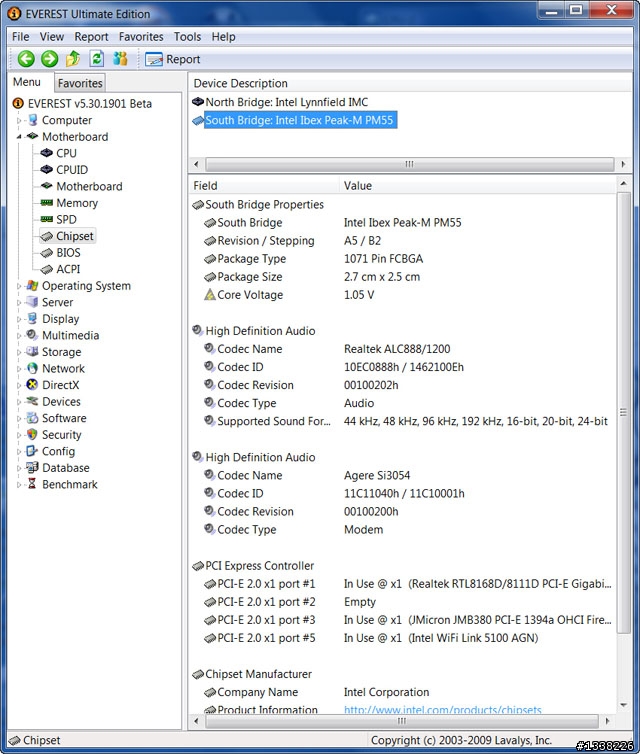The height and width of the screenshot is (754, 640).
Task: Click the Server icon in tree
Action: (32, 302)
